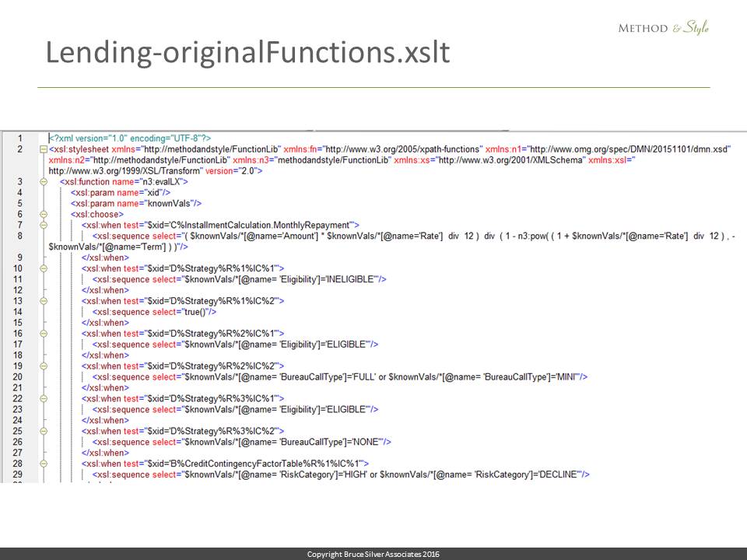The image size is (747, 560).
Task: Fold the xsl:when block on line 10
Action: 43,268
